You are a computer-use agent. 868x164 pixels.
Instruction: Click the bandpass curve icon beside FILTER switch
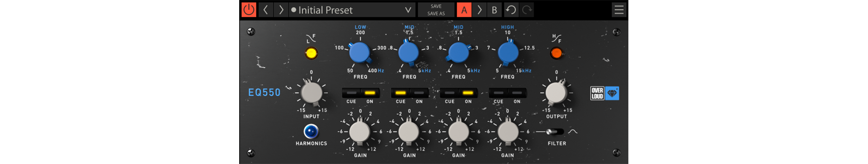tap(573, 131)
